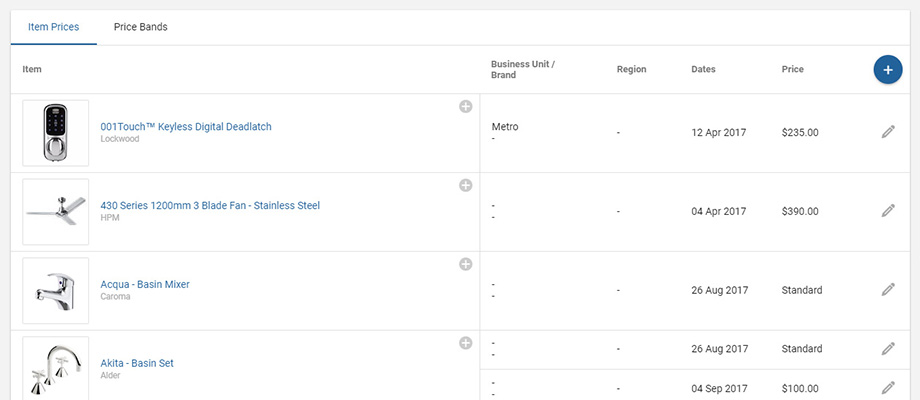Edit the 001Touch Keyless Digital Deadlatch price

click(x=887, y=132)
